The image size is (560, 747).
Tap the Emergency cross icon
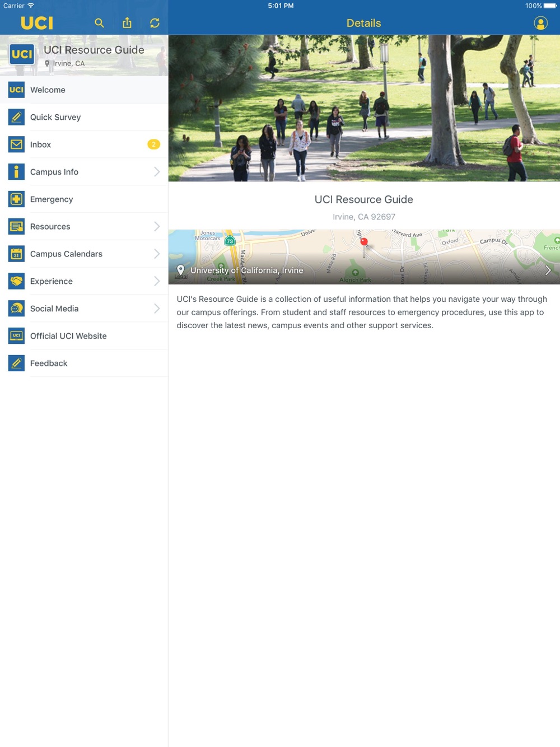[x=17, y=199]
